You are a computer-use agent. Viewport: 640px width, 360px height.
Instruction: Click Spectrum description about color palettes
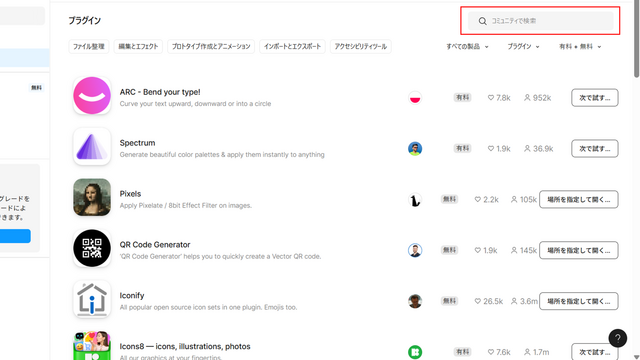click(x=222, y=155)
